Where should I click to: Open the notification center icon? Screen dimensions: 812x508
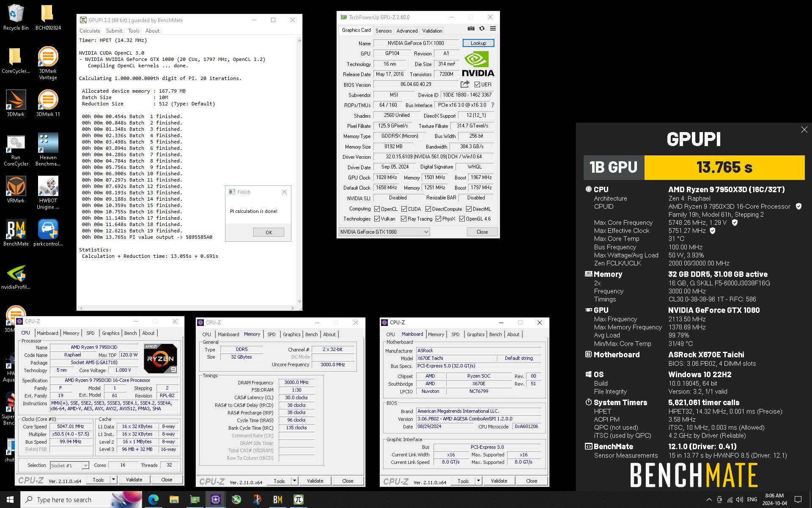[798, 500]
